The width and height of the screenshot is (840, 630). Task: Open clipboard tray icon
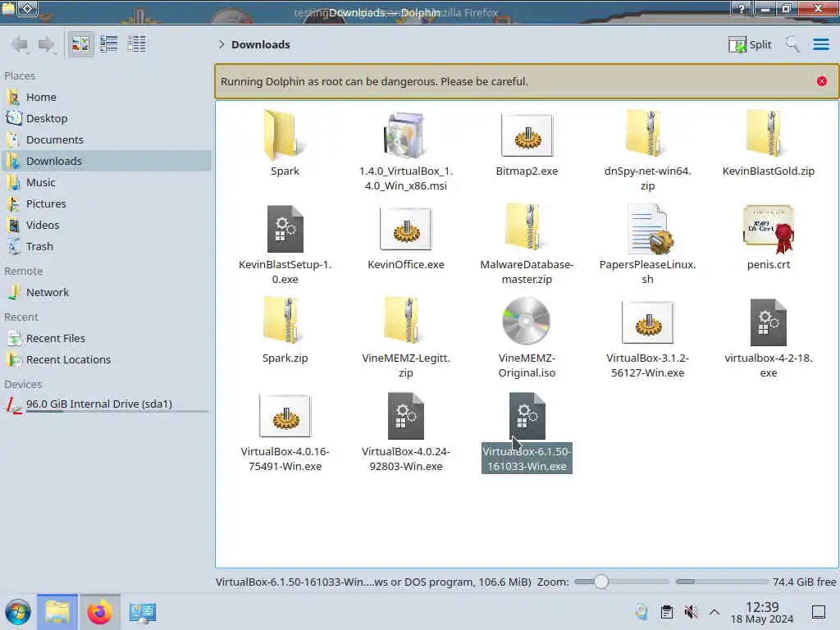pos(666,612)
